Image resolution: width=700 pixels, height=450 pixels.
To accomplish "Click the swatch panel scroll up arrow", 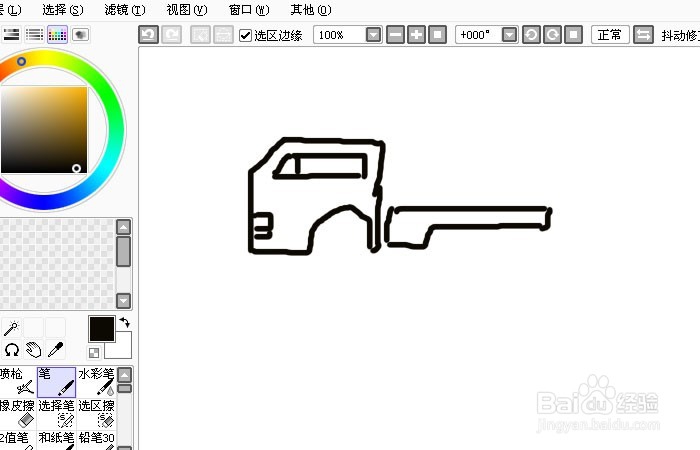I will [124, 227].
